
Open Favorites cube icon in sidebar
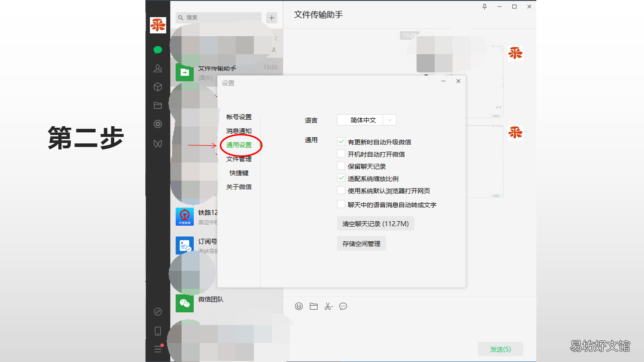(x=158, y=87)
